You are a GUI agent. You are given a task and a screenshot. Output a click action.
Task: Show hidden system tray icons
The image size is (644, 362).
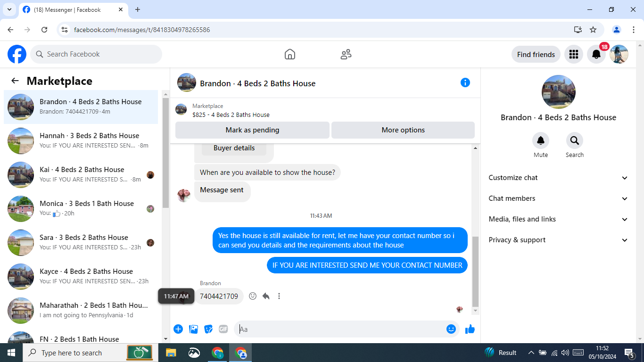tap(531, 353)
